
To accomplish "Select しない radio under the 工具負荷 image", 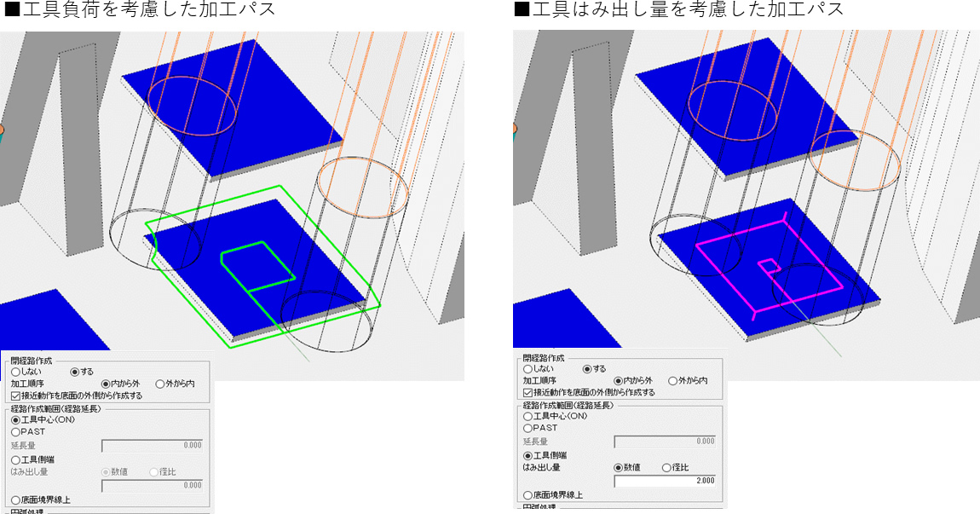I will pyautogui.click(x=15, y=373).
